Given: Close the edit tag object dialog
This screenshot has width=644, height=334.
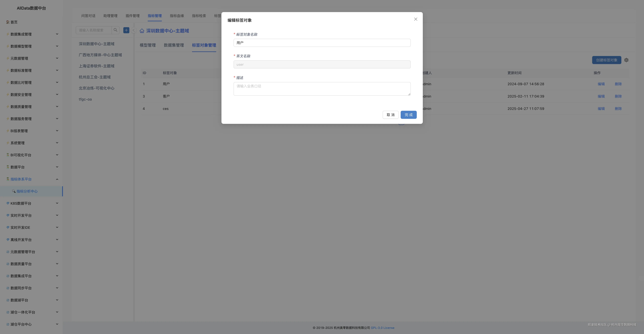Looking at the screenshot, I should 415,19.
